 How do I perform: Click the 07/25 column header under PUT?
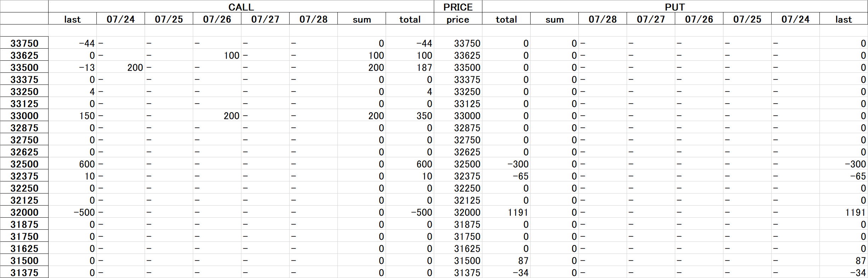pos(747,19)
